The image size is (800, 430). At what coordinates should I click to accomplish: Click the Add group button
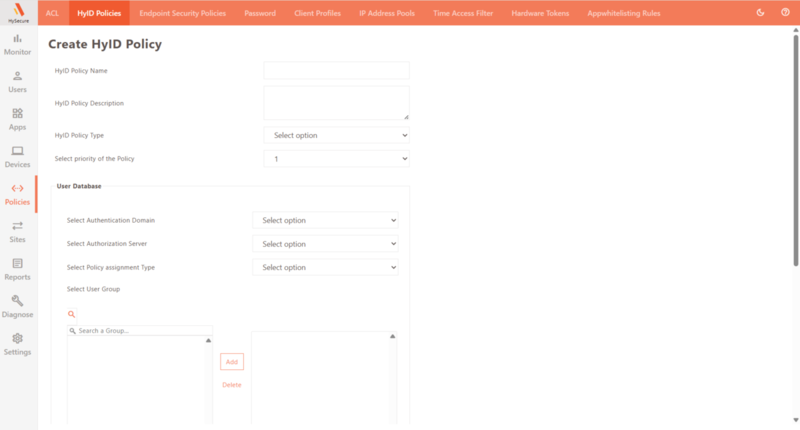tap(232, 362)
